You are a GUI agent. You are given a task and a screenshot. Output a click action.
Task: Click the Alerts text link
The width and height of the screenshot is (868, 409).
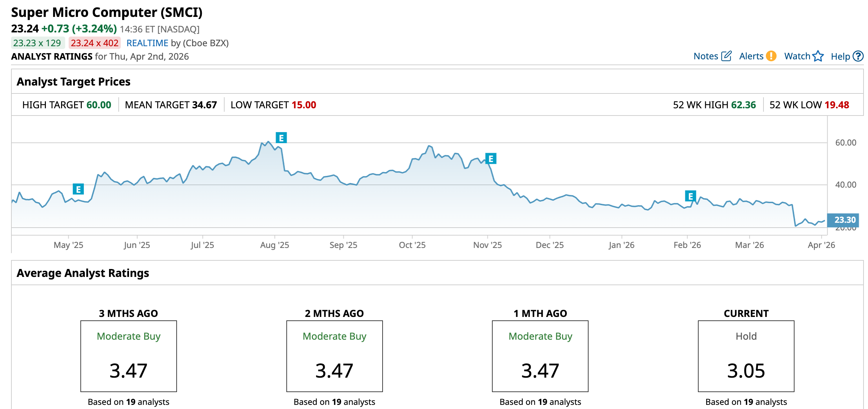(751, 56)
